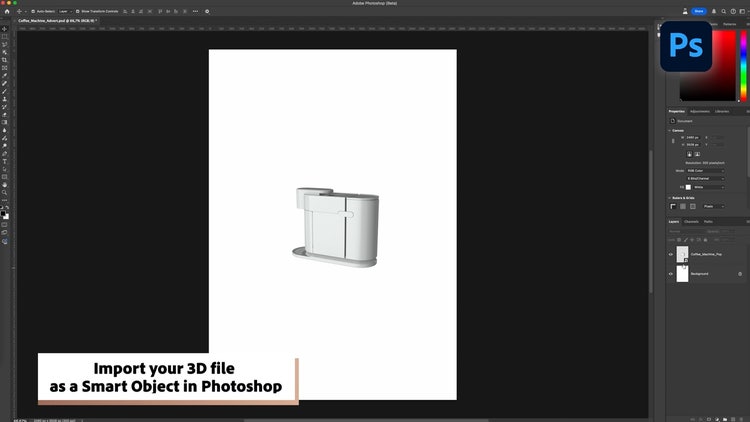750x422 pixels.
Task: Select the Coffee_Machine layer thumbnail
Action: 682,254
